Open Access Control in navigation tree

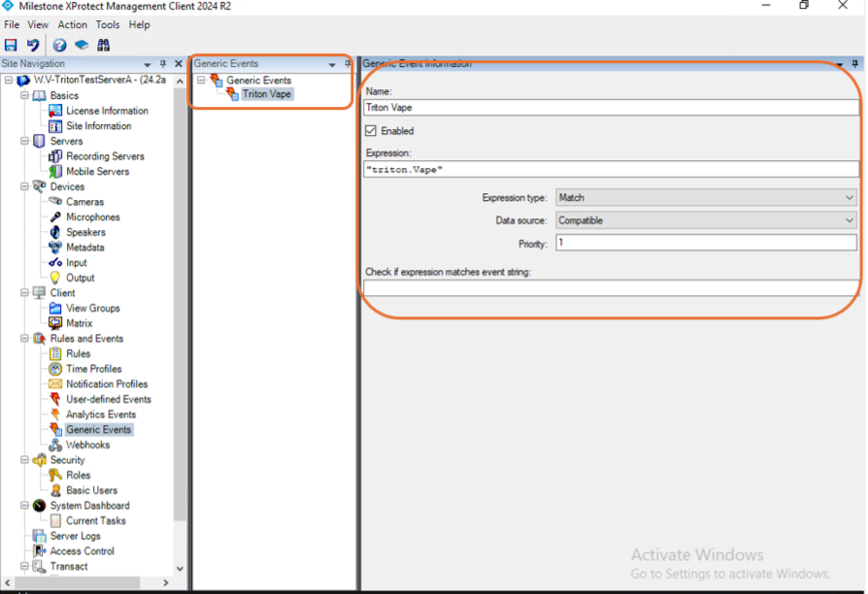point(82,551)
